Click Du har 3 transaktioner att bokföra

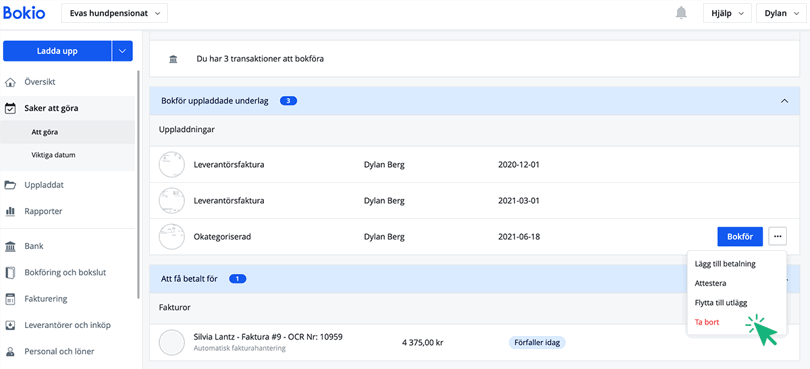tap(260, 59)
